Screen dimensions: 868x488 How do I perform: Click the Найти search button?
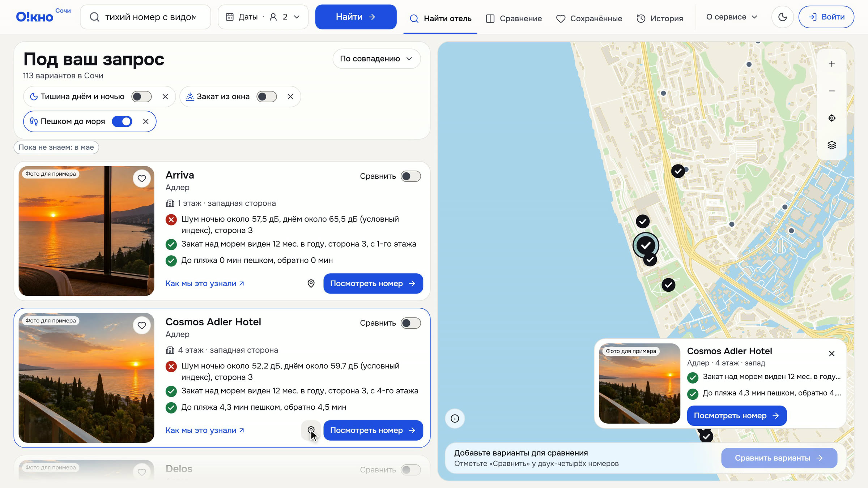coord(356,17)
